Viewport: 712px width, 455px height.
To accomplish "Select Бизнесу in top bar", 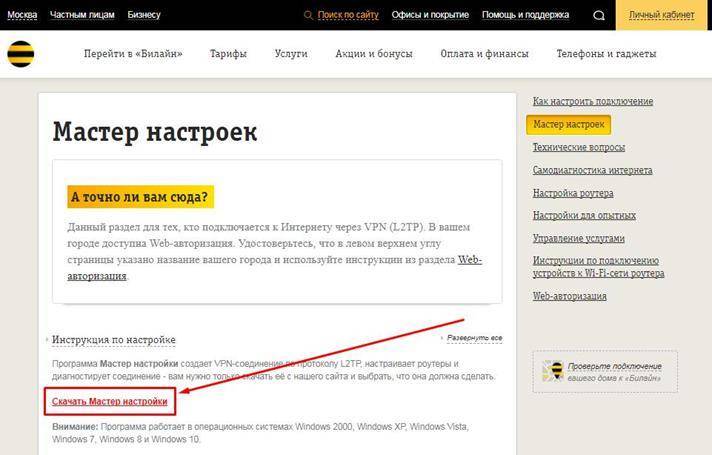I will coord(144,15).
